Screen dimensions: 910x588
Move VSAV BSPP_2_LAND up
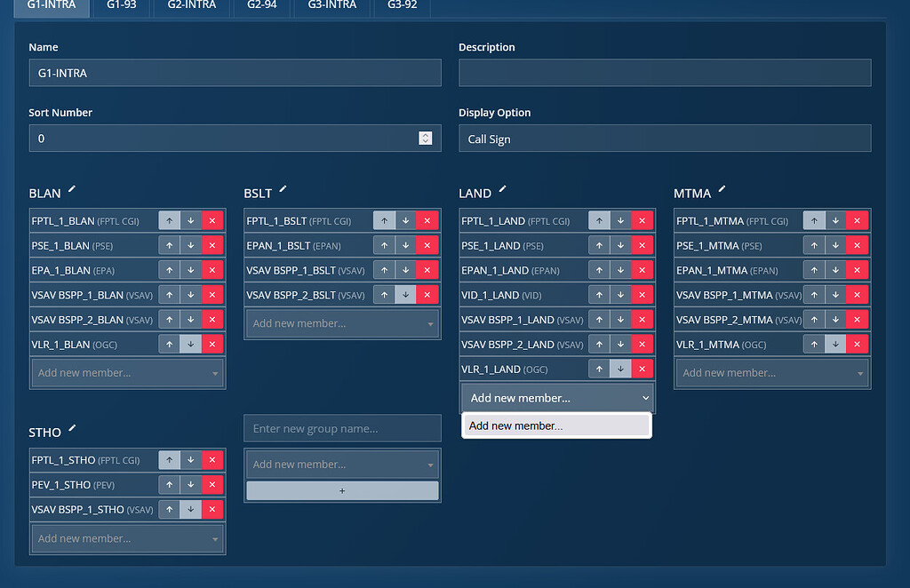coord(599,344)
